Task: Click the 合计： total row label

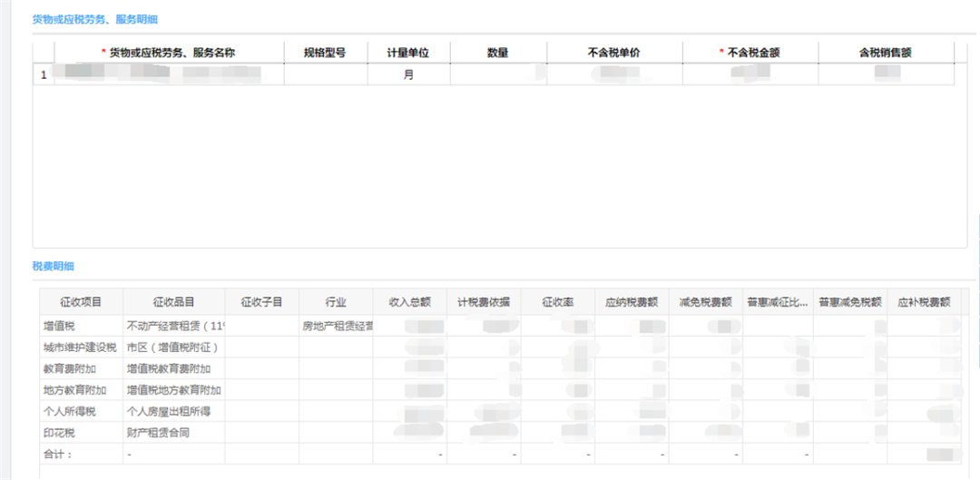Action: [82, 454]
